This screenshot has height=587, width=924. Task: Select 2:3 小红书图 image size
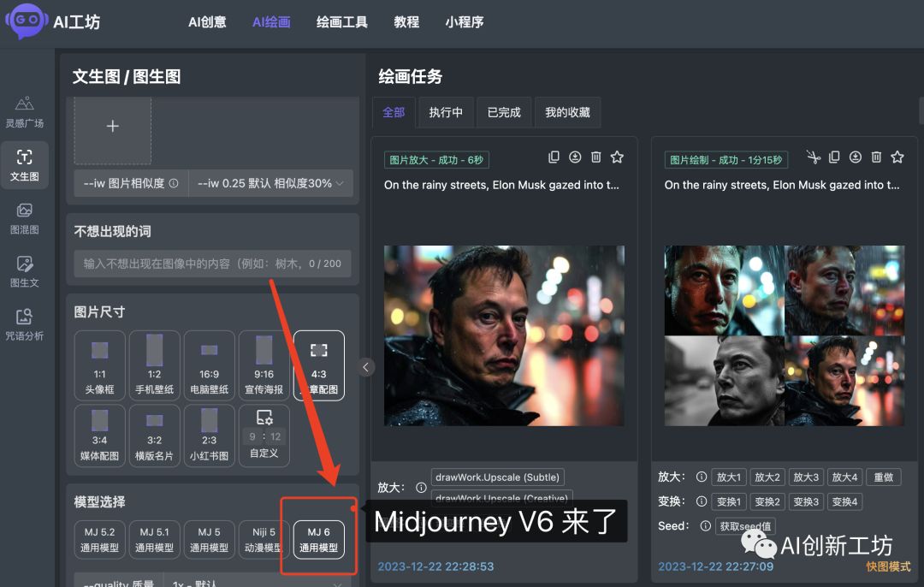click(210, 436)
